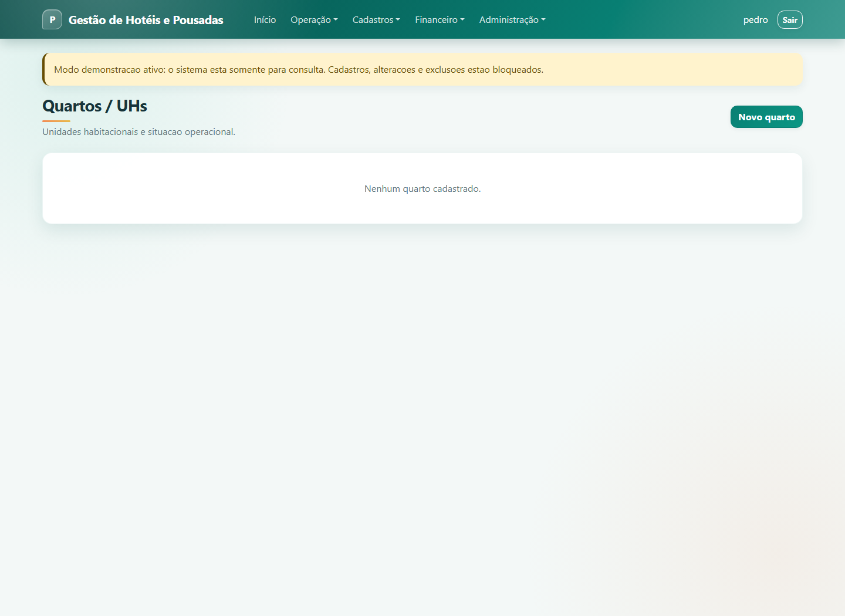Screen dimensions: 845x616
Task: Click the Novo quarto button
Action: coord(766,117)
